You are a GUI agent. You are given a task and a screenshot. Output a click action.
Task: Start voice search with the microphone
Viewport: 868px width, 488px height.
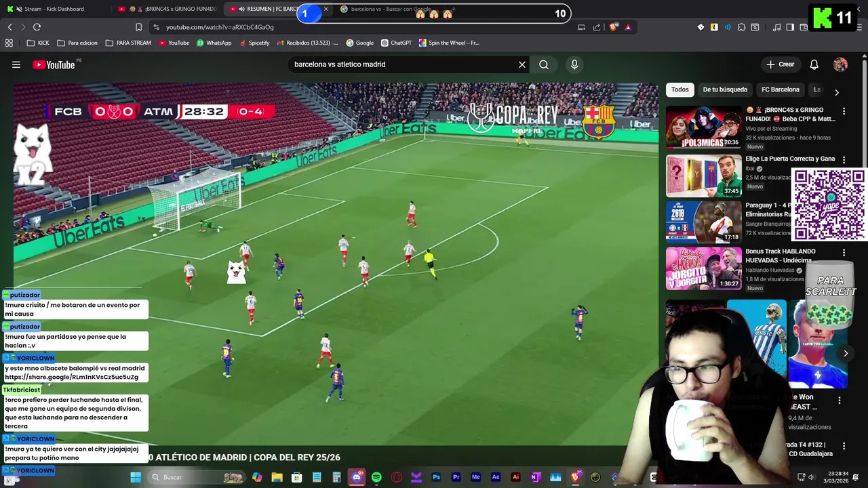574,64
